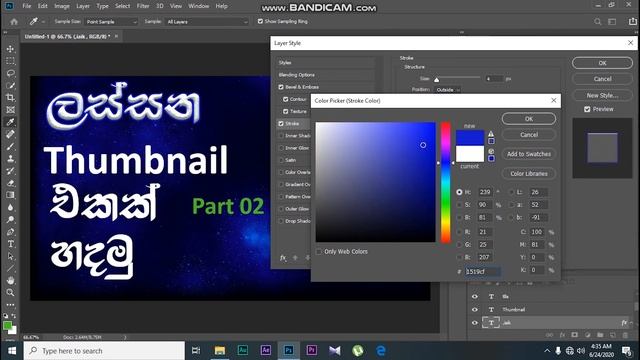Select the Pen tool
This screenshot has height=360, width=640.
[x=10, y=232]
